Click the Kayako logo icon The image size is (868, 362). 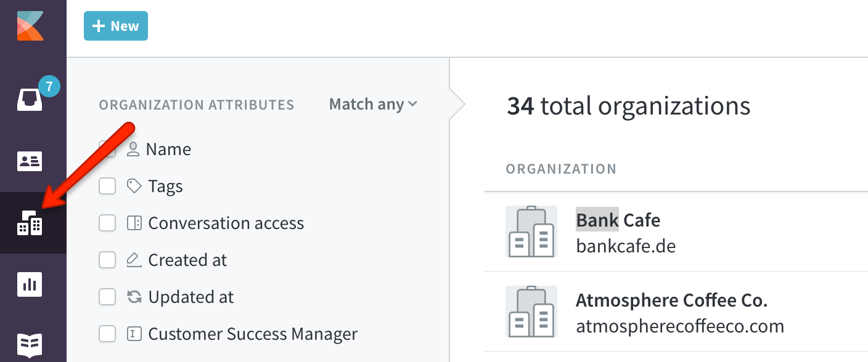pos(30,25)
